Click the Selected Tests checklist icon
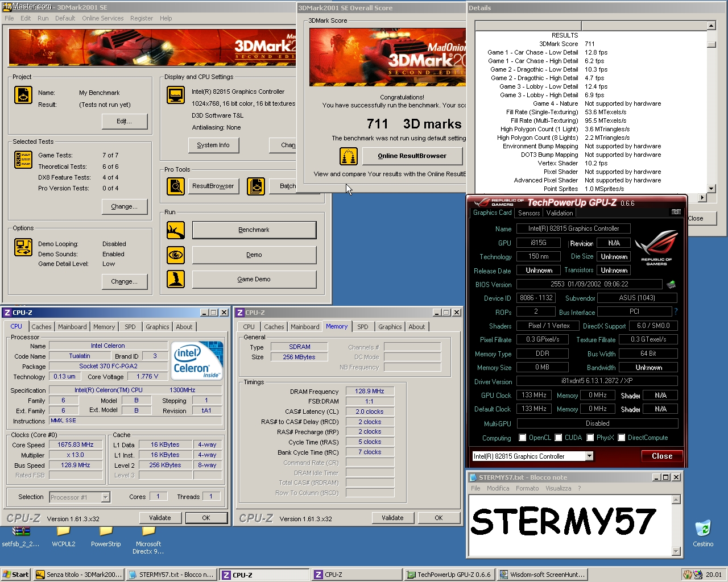The width and height of the screenshot is (728, 582). pos(23,160)
